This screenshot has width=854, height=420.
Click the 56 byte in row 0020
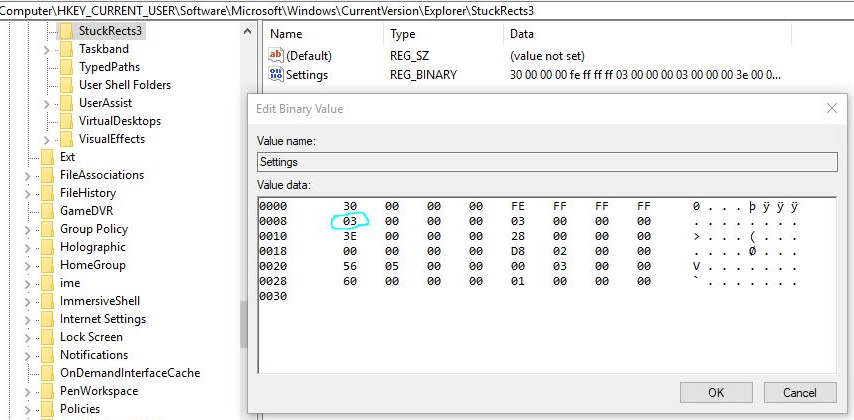(x=350, y=266)
